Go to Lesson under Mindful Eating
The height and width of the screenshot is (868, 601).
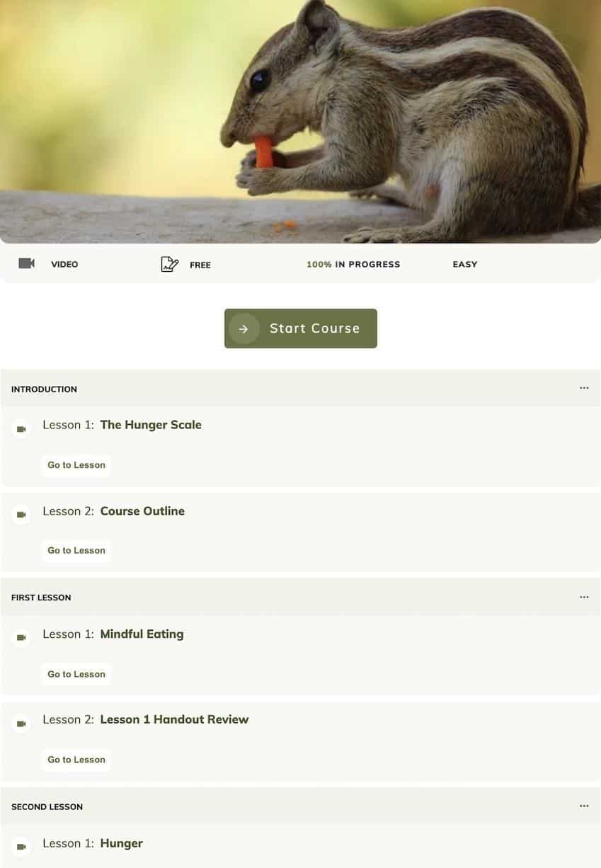click(76, 675)
